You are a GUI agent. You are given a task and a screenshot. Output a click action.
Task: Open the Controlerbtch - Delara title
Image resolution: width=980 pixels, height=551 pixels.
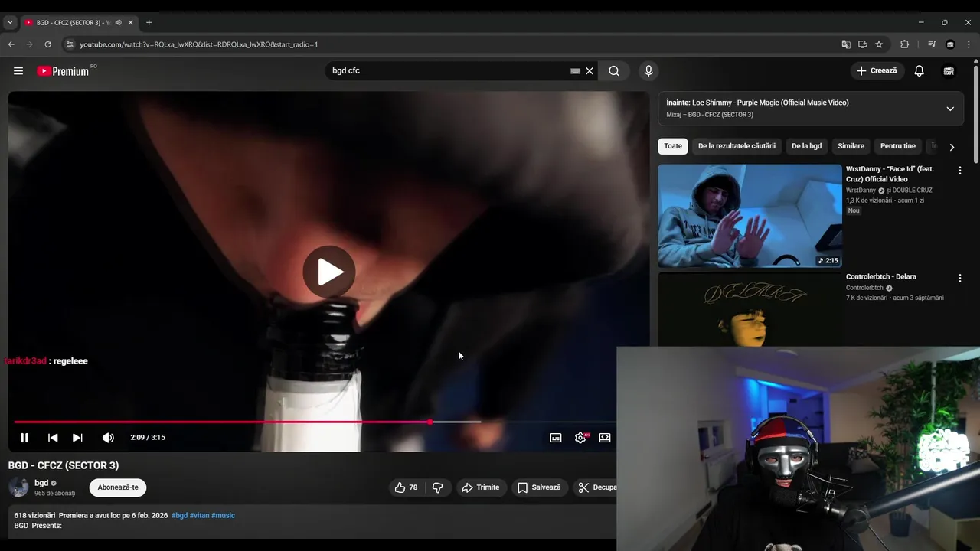coord(880,277)
